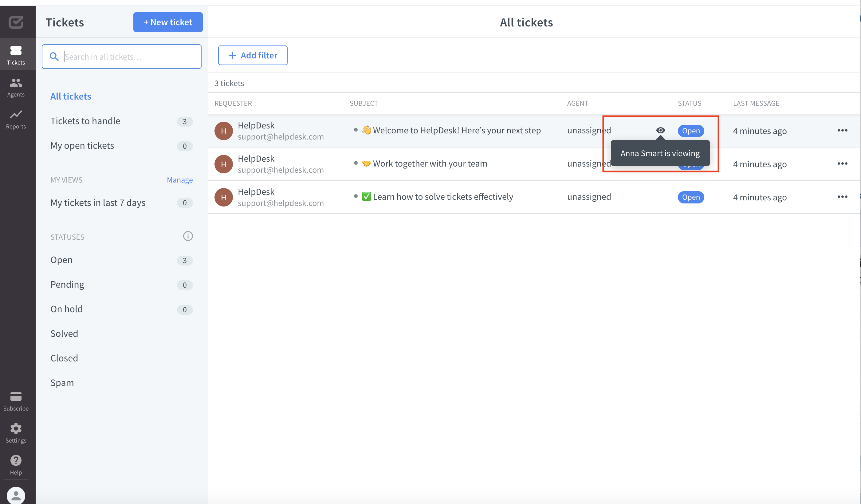The height and width of the screenshot is (504, 861).
Task: Click avatar of Work together ticket requester
Action: click(x=223, y=164)
